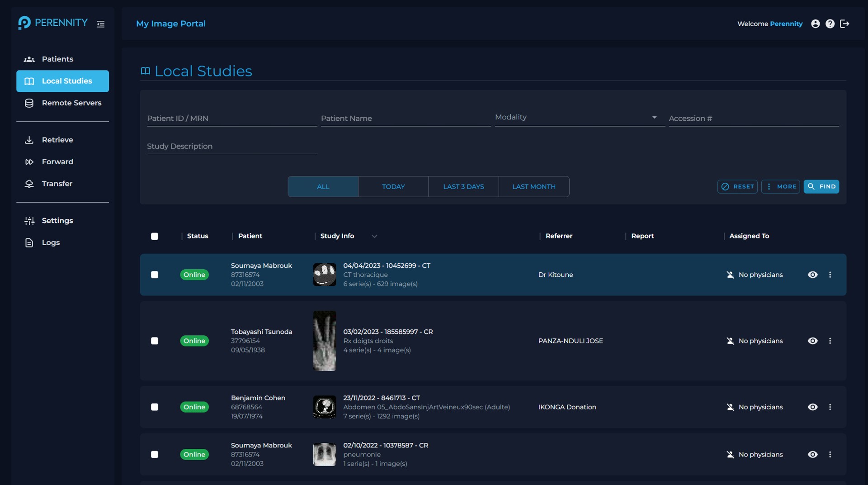The image size is (868, 485).
Task: Select the LAST 3 DAYS filter tab
Action: pos(463,186)
